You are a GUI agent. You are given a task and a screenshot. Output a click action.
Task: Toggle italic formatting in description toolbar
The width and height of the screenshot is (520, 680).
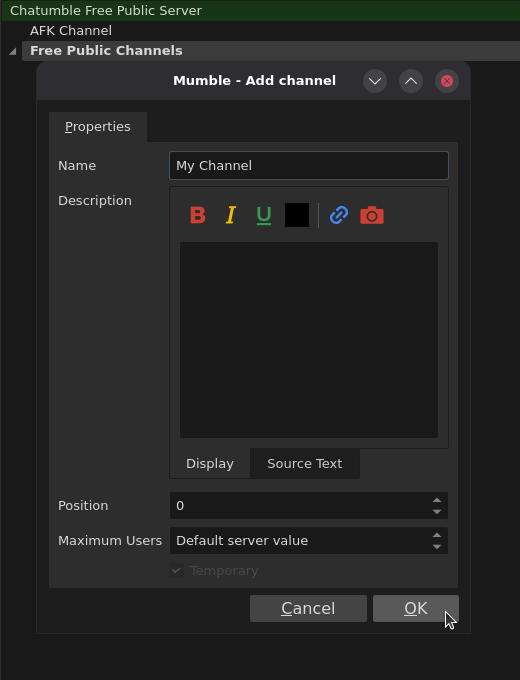(x=231, y=215)
